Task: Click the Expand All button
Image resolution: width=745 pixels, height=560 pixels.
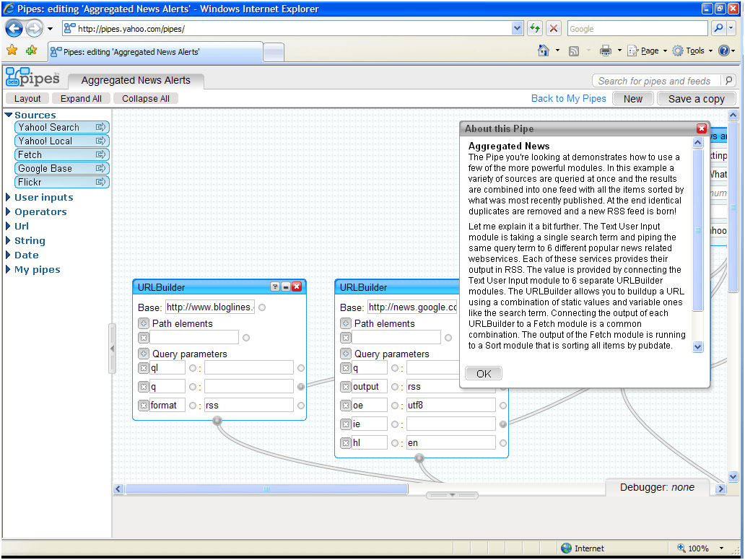Action: [x=82, y=99]
